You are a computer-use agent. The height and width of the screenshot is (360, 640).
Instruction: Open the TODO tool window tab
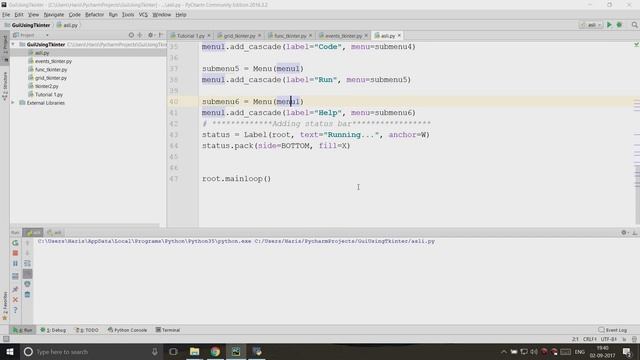click(x=87, y=330)
